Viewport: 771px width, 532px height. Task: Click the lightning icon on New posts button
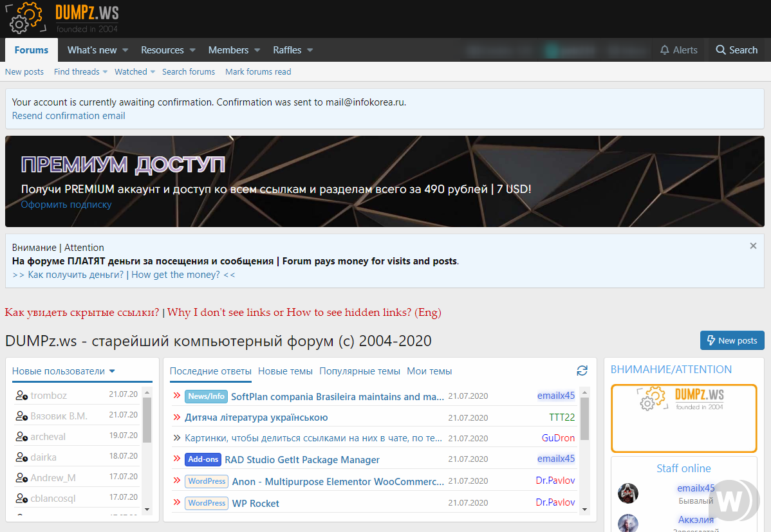click(711, 340)
